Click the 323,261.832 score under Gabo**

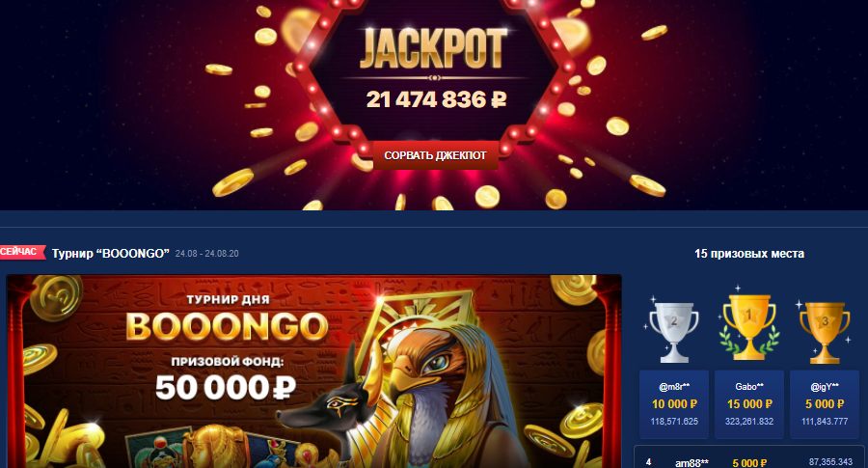pyautogui.click(x=749, y=422)
